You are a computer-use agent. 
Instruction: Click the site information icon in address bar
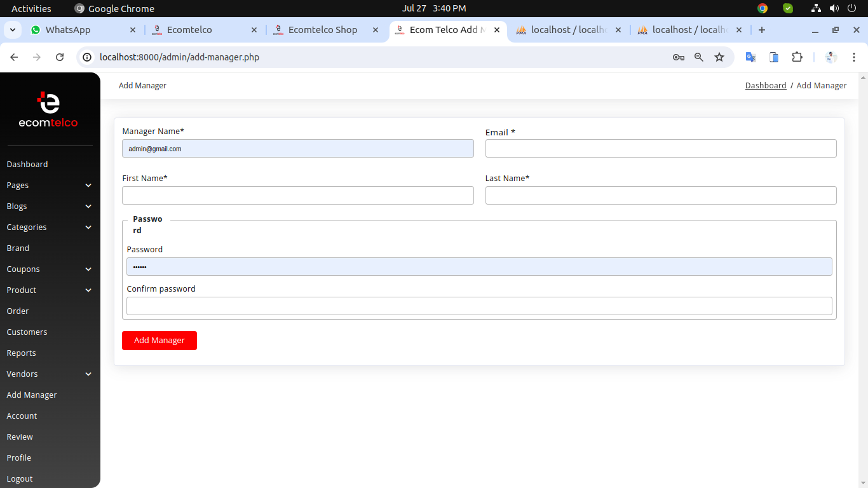pyautogui.click(x=88, y=57)
